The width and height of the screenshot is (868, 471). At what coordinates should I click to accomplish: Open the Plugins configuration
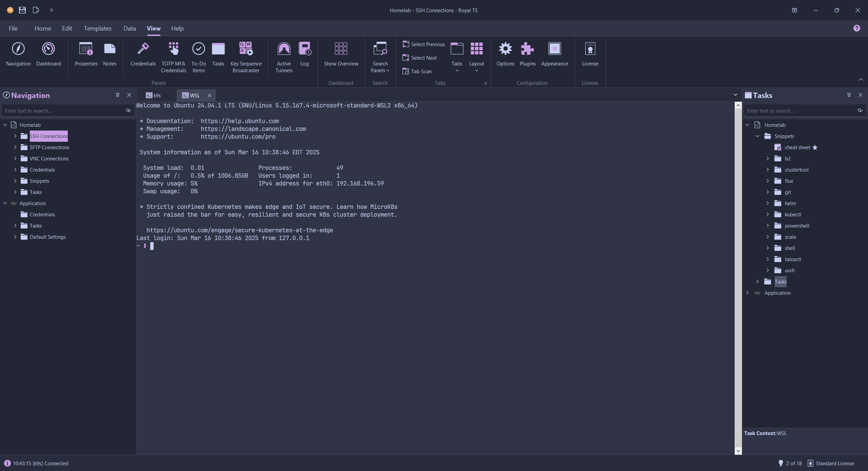[527, 54]
